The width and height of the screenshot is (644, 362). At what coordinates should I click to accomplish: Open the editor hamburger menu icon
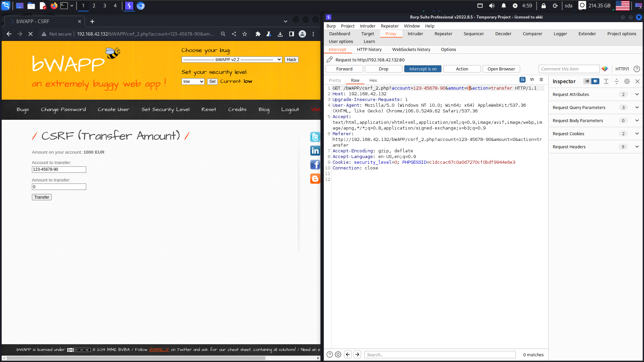coord(541,80)
